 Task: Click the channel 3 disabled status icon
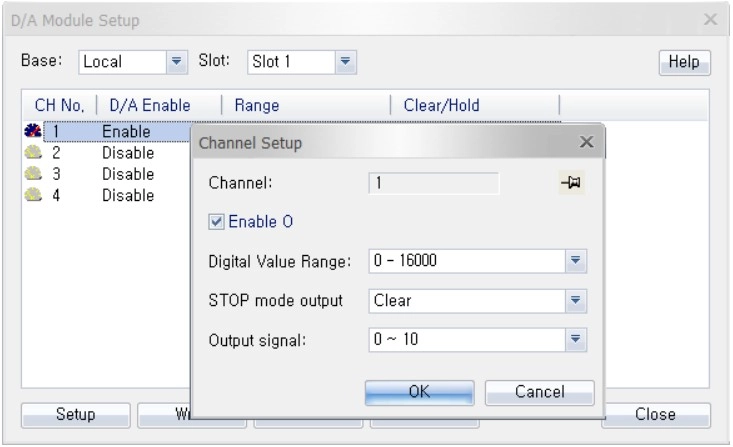click(x=33, y=174)
